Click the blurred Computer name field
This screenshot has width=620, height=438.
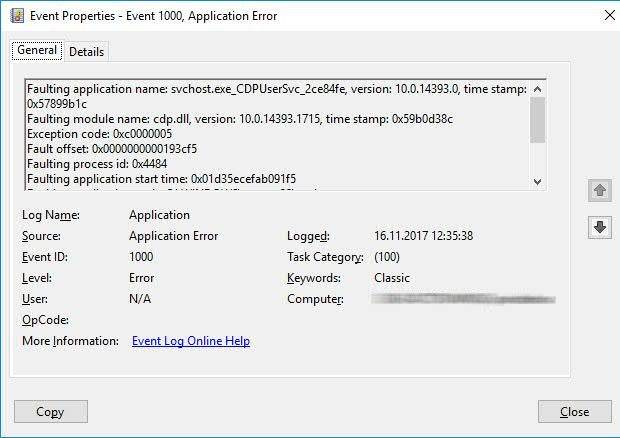click(x=463, y=299)
